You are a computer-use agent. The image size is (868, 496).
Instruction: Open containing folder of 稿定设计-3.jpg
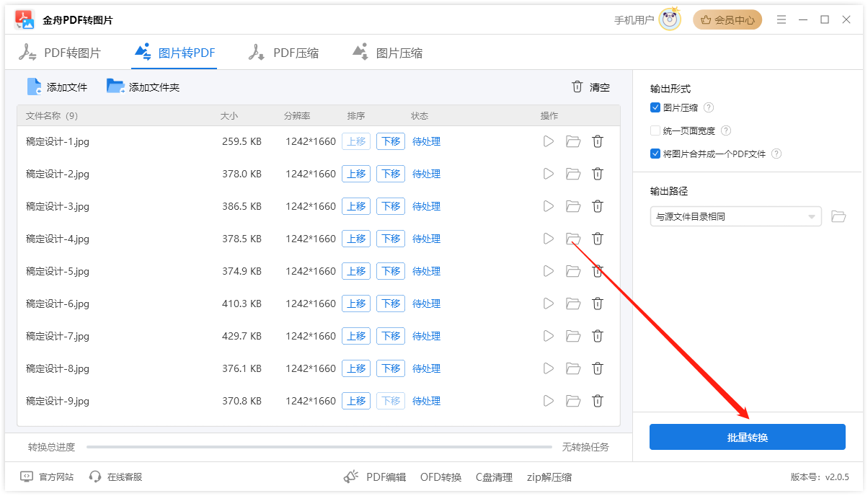[x=572, y=205]
